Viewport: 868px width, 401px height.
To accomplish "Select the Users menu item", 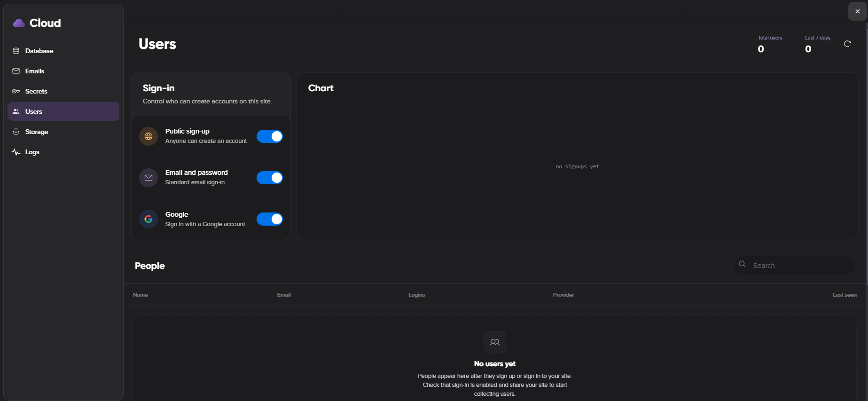I will point(63,111).
